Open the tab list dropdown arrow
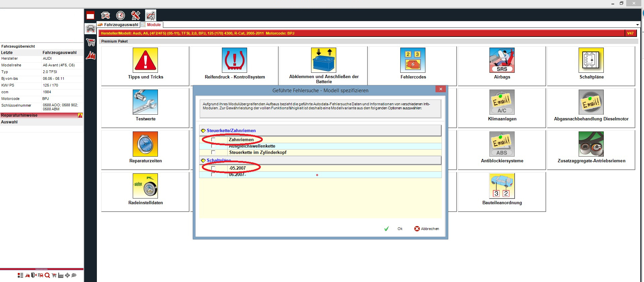 (x=637, y=25)
